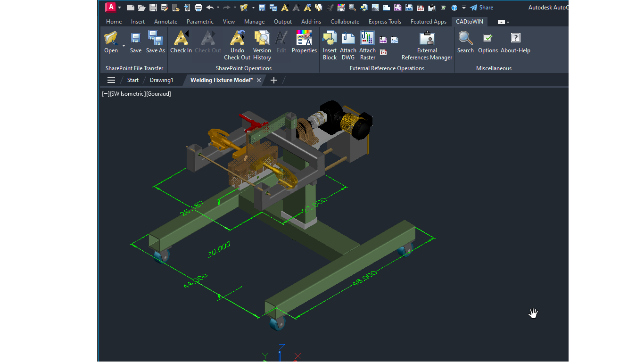Expand the AutoCAD application menu arrow
This screenshot has width=644, height=362.
point(119,8)
